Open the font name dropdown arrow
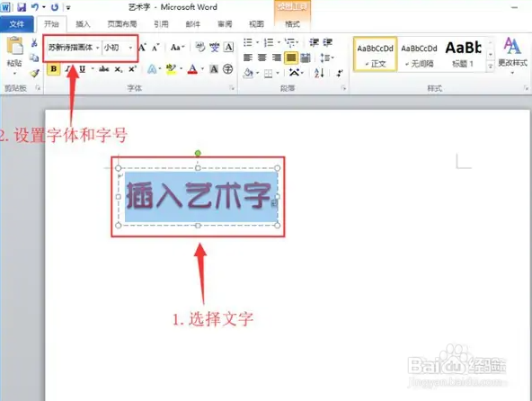This screenshot has height=401, width=532. coord(98,48)
